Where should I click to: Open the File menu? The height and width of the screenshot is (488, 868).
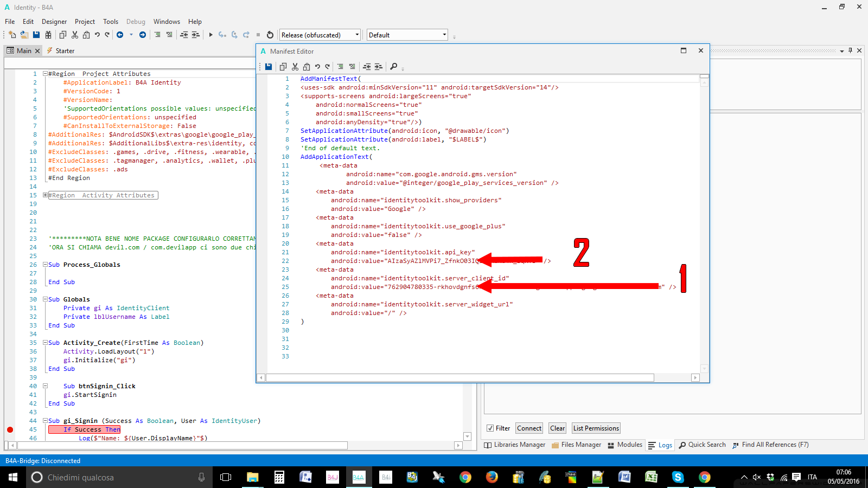tap(10, 22)
